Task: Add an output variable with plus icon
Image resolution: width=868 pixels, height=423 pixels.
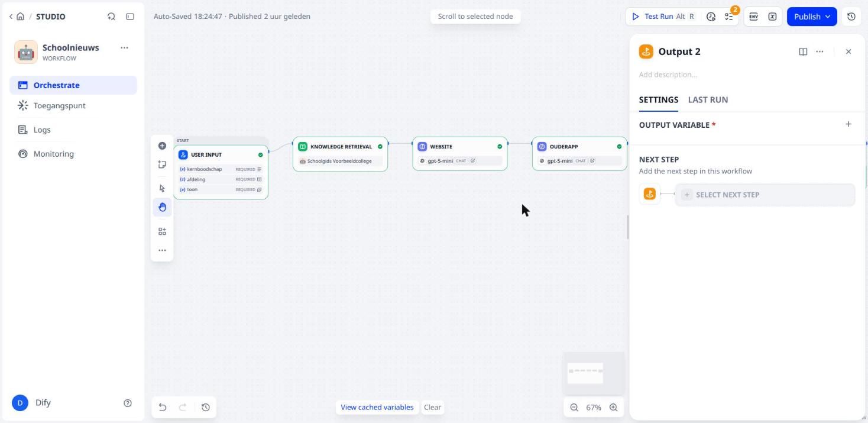Action: [x=848, y=124]
